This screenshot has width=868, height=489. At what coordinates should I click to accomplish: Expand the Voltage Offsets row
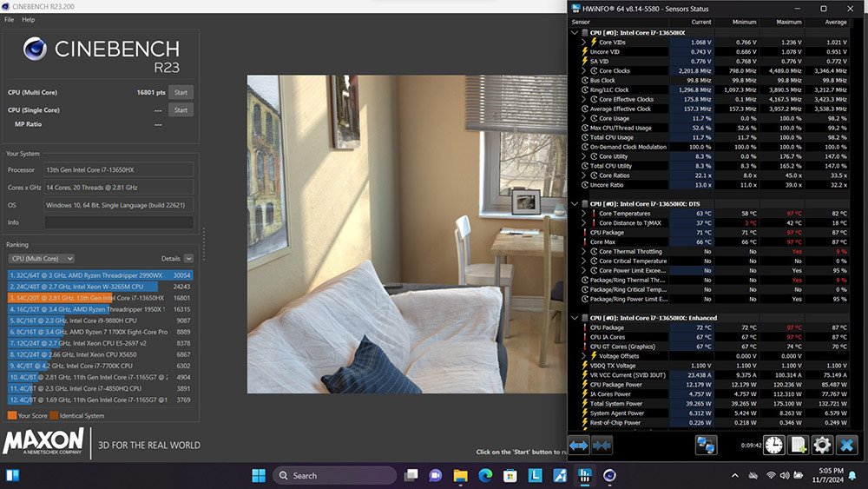(583, 356)
